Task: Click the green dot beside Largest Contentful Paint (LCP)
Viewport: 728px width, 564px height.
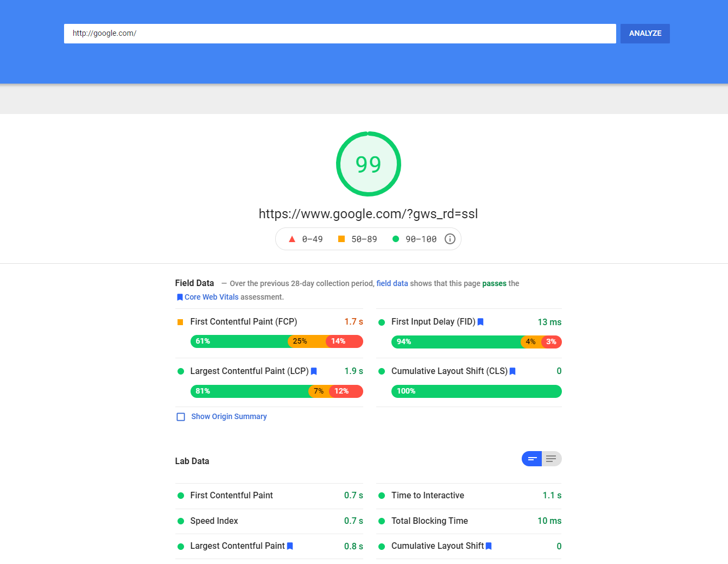Action: 181,371
